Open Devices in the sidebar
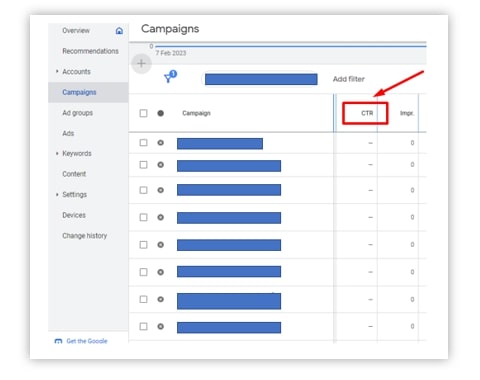This screenshot has width=480, height=380. coord(74,215)
